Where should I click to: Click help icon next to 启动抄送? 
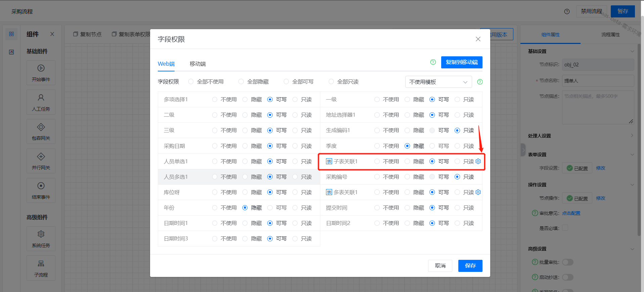click(535, 277)
